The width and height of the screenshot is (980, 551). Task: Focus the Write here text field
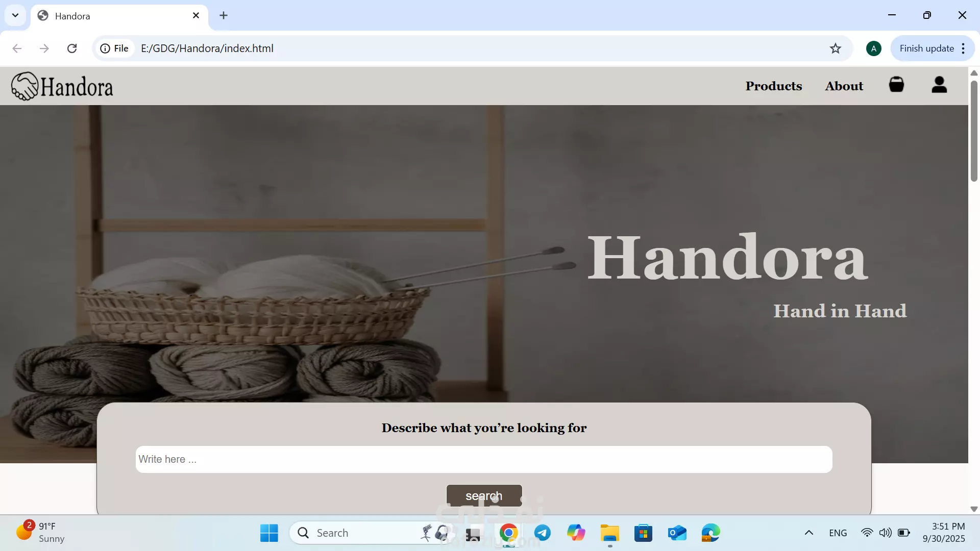pos(483,459)
